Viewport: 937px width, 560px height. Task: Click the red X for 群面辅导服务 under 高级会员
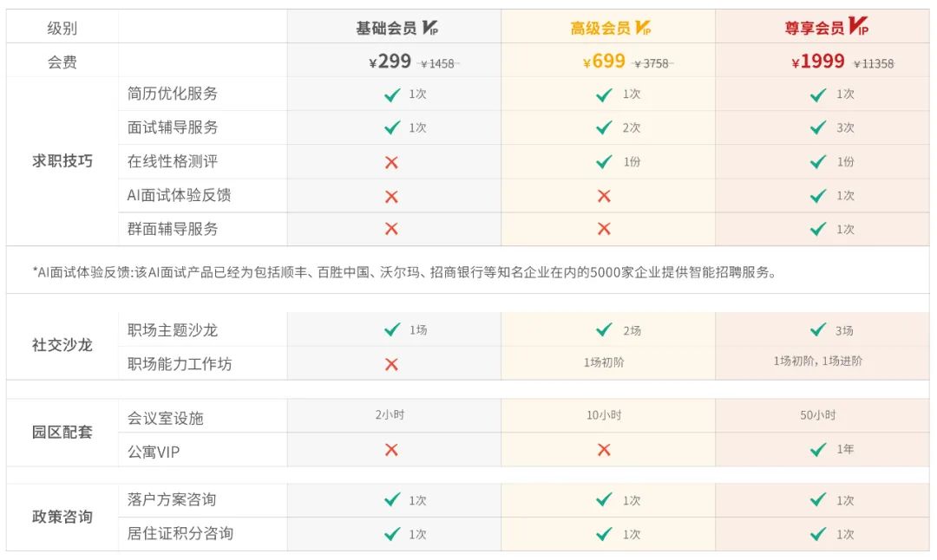[x=604, y=229]
